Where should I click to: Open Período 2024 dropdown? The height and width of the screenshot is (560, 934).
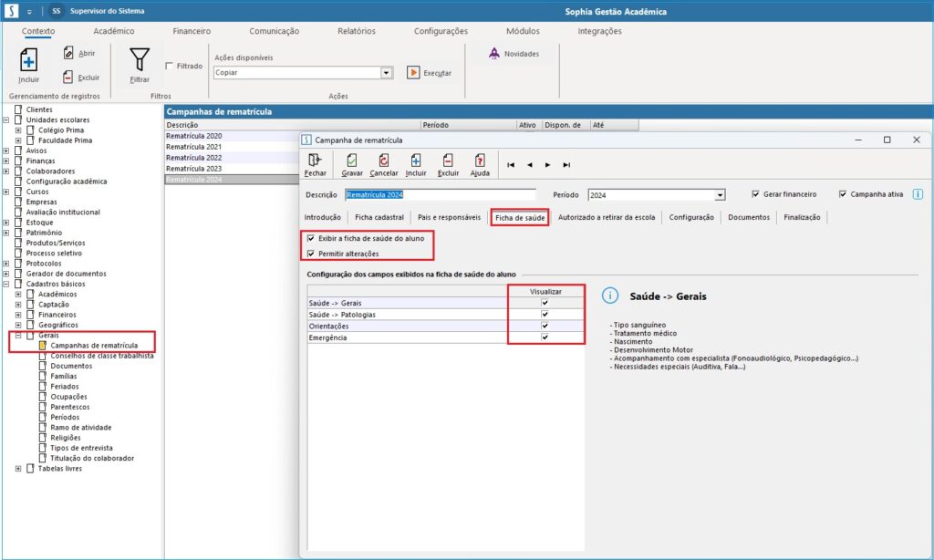(x=720, y=195)
